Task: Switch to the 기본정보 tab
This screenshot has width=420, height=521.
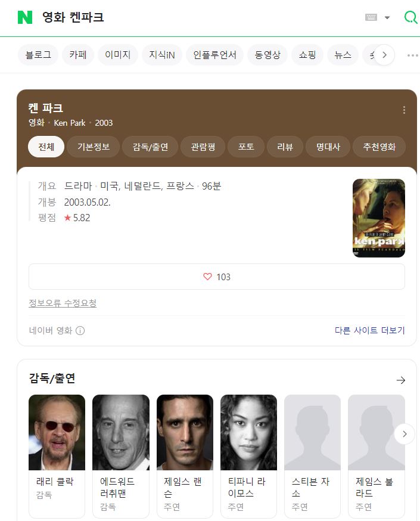Action: pos(93,147)
